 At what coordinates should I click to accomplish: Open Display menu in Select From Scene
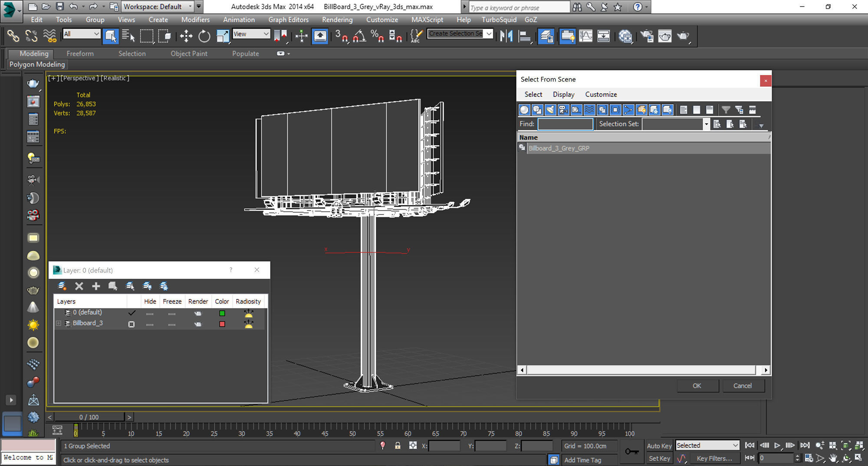coord(563,94)
